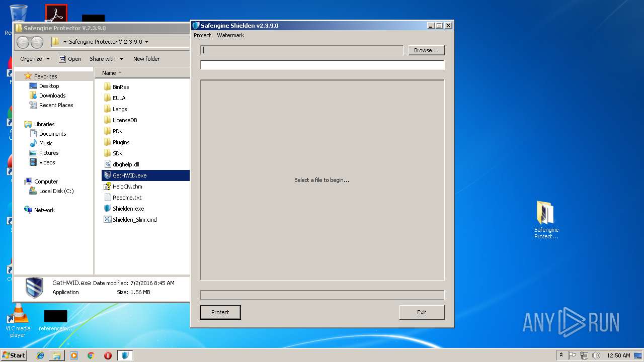The height and width of the screenshot is (362, 644).
Task: Select the Safengine Protect desktop folder icon
Action: pos(546,220)
